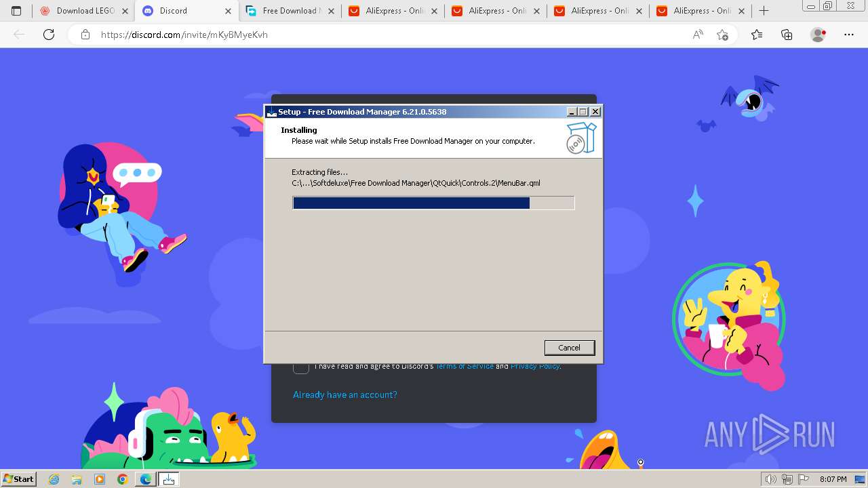Open the Windows Start menu
The width and height of the screenshot is (868, 488).
[x=18, y=479]
